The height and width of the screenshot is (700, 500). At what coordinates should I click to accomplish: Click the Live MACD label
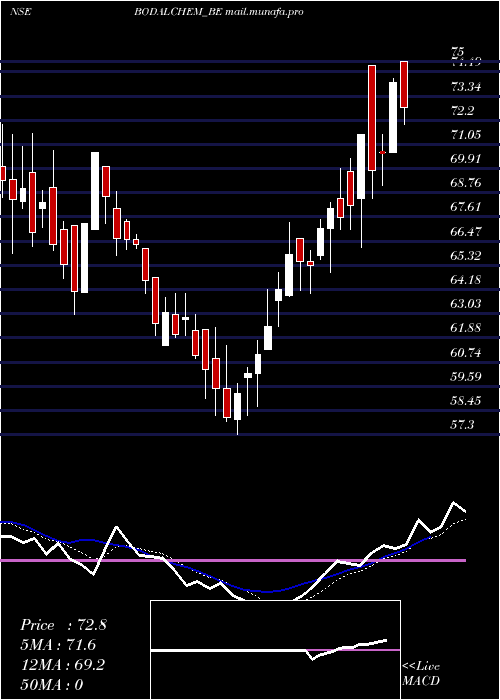point(421,674)
